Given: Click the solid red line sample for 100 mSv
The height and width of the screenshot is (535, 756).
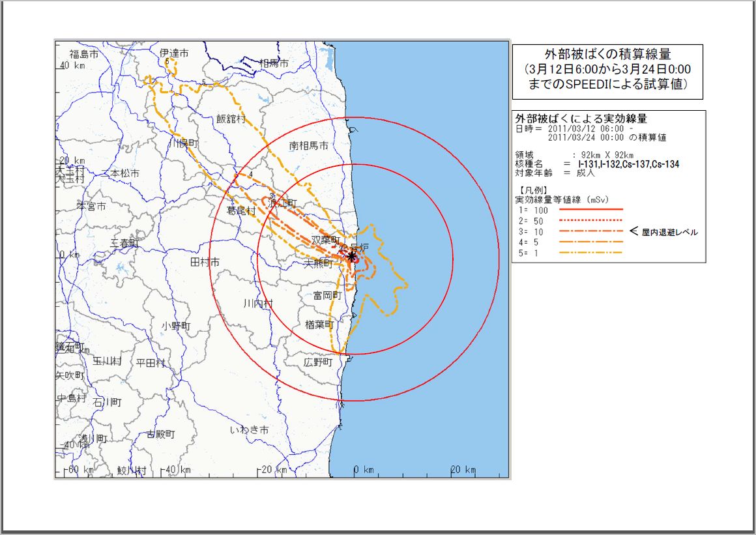Looking at the screenshot, I should [591, 209].
